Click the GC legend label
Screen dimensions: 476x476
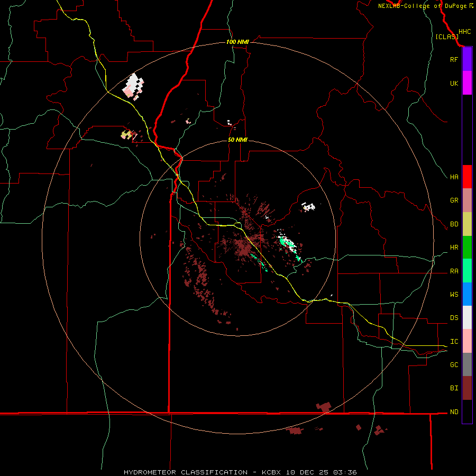454,365
